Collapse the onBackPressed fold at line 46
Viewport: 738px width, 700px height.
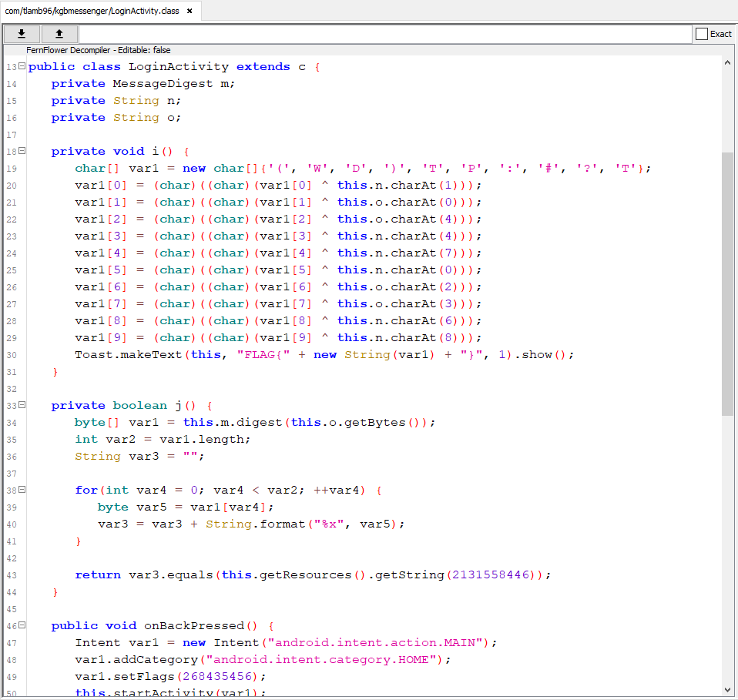point(22,625)
